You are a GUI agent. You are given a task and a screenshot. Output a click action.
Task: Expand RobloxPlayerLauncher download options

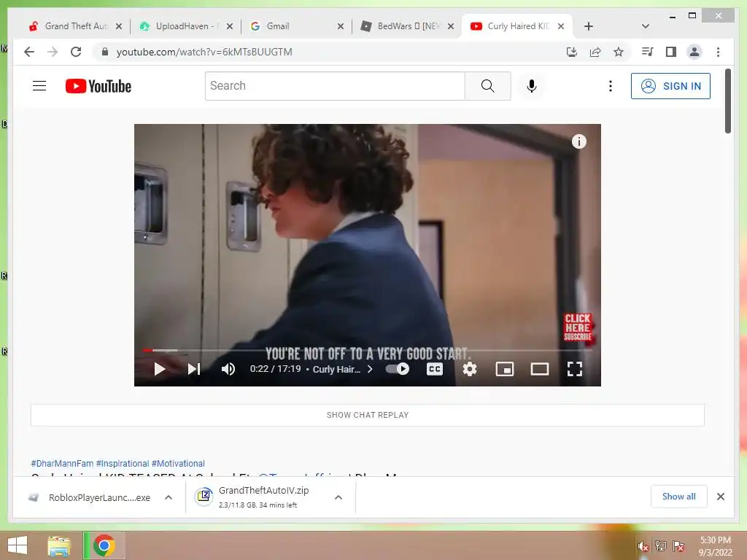pyautogui.click(x=169, y=497)
